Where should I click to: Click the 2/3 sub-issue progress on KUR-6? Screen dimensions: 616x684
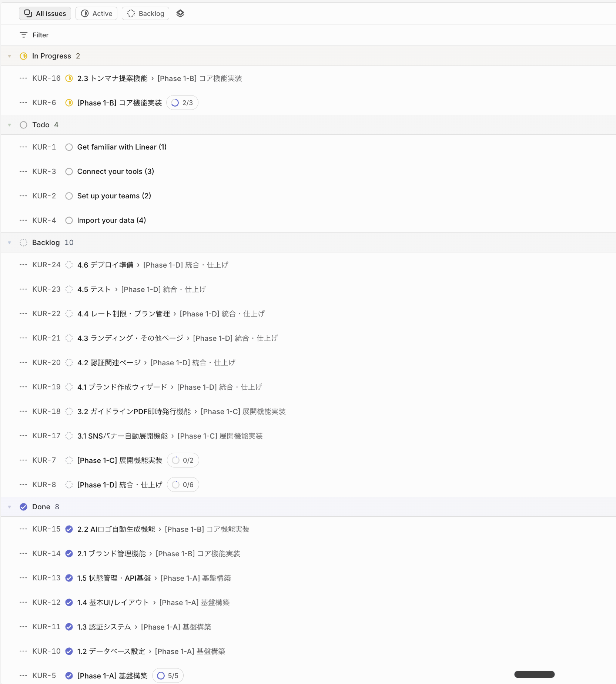[x=182, y=103]
